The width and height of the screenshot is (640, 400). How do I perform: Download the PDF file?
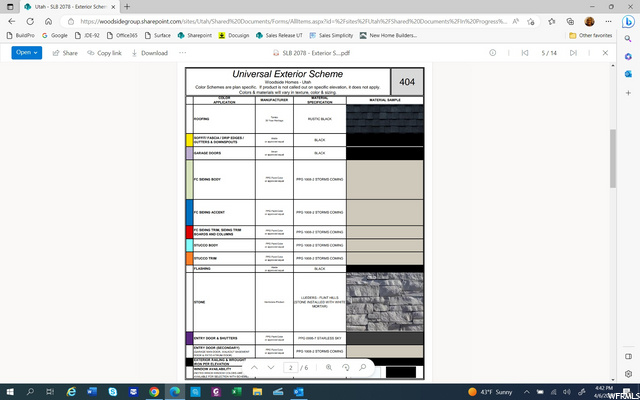[149, 53]
